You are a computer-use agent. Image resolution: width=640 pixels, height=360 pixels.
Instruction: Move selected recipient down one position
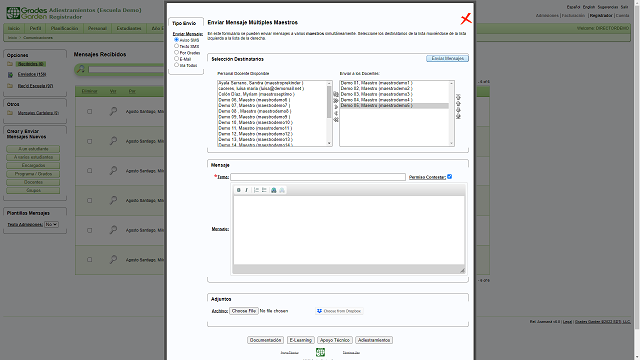pyautogui.click(x=458, y=110)
